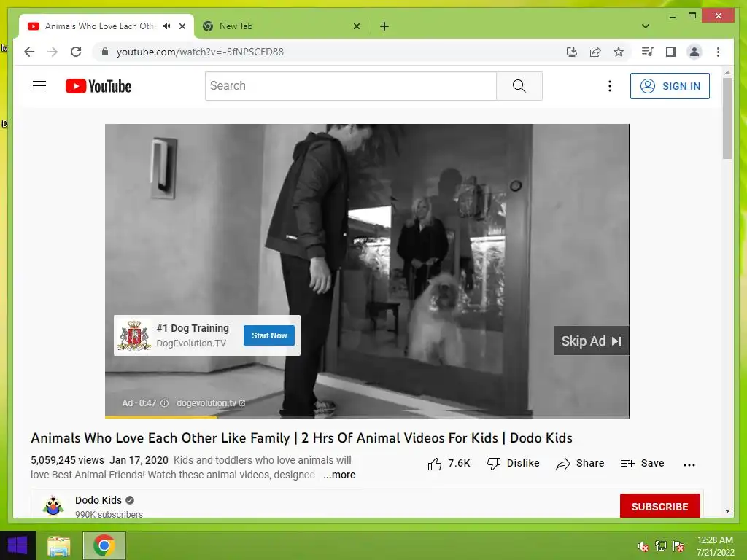Click the ad info circle icon
Image resolution: width=747 pixels, height=560 pixels.
[x=164, y=403]
